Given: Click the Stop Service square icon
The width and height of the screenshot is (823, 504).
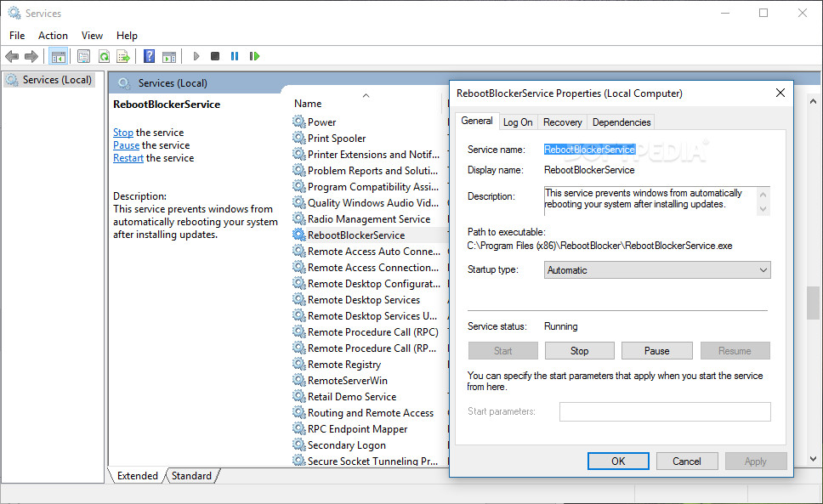Looking at the screenshot, I should pos(214,56).
